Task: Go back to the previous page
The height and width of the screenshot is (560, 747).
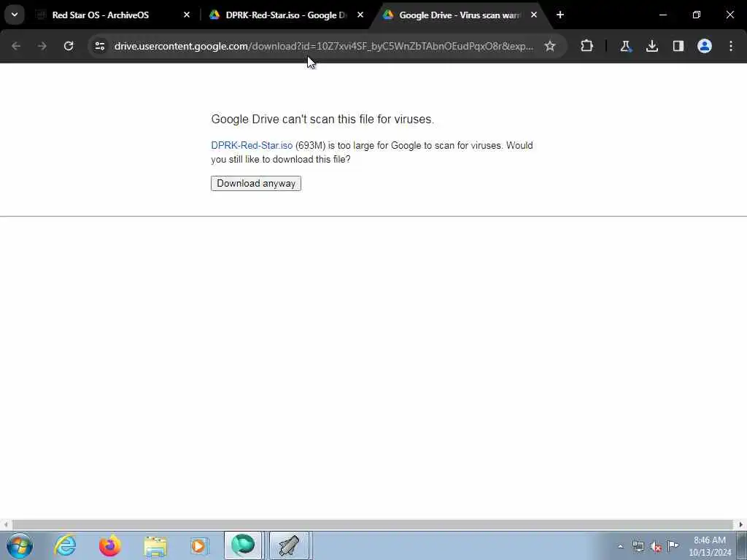Action: pyautogui.click(x=16, y=46)
